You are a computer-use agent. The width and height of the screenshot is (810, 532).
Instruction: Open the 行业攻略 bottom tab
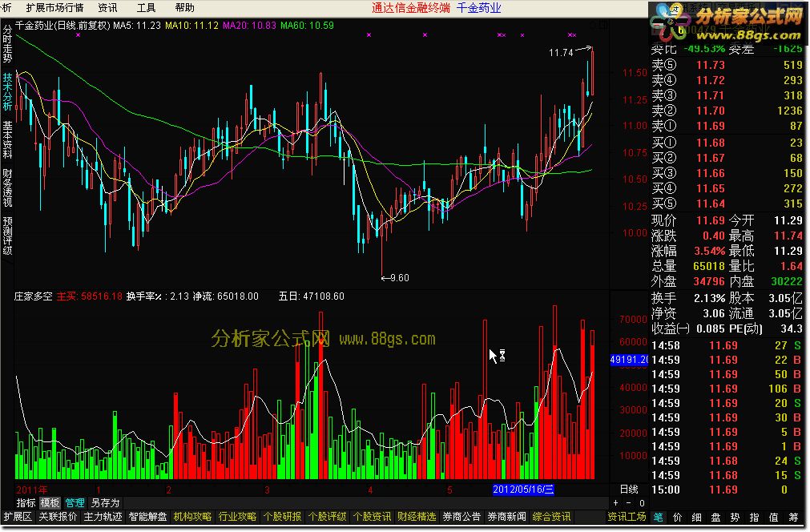238,517
